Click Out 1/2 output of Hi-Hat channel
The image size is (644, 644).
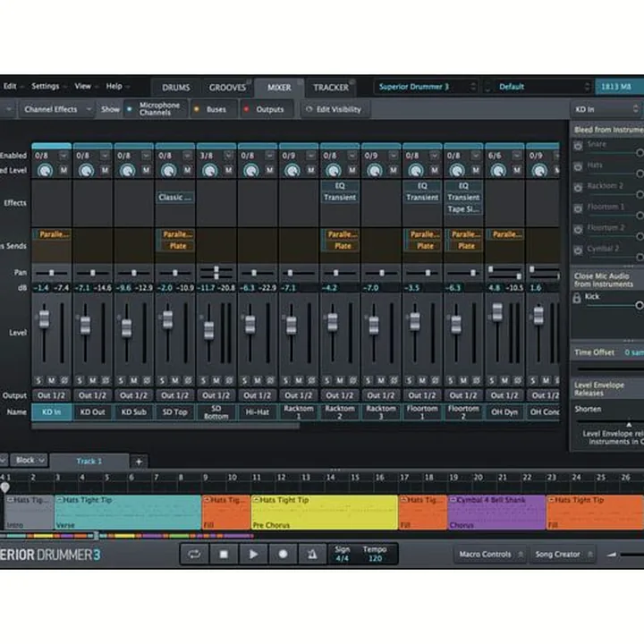(x=257, y=395)
